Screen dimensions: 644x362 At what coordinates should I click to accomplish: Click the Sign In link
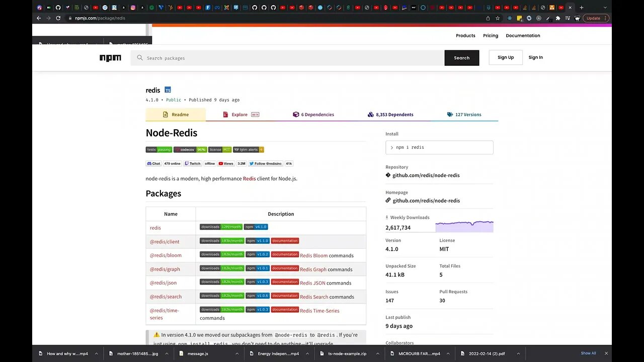[535, 57]
